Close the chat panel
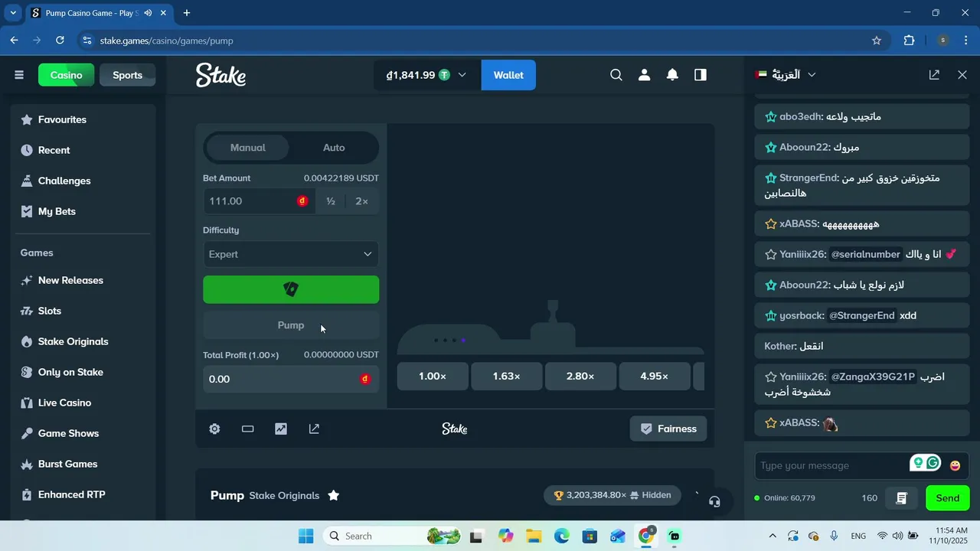This screenshot has height=551, width=980. point(962,75)
